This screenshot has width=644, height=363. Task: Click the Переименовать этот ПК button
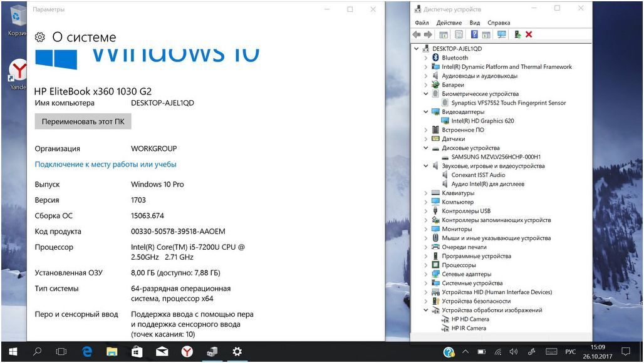point(83,121)
